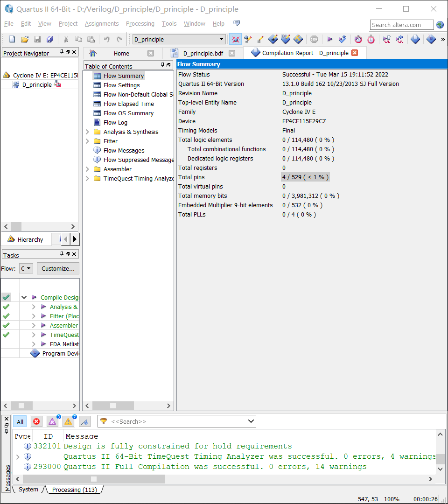Open the Settings icon next to revision dropdown
Screen dimensions: 448x504
point(236,39)
